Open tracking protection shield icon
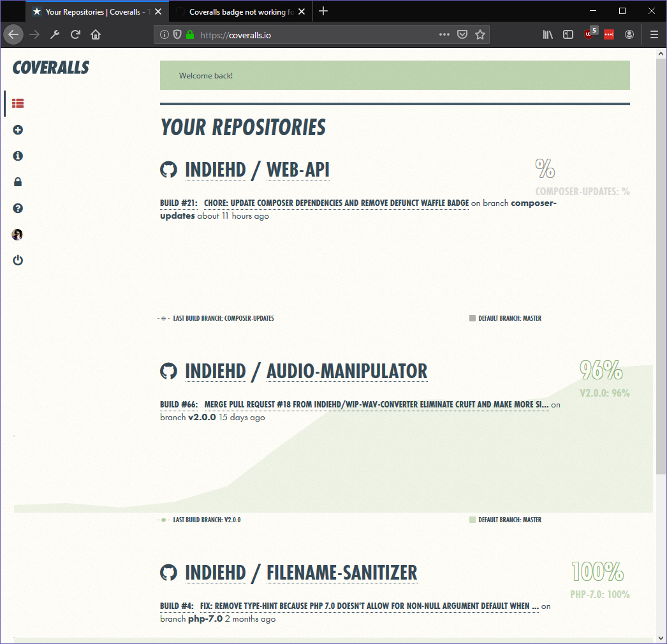The image size is (667, 644). (177, 35)
